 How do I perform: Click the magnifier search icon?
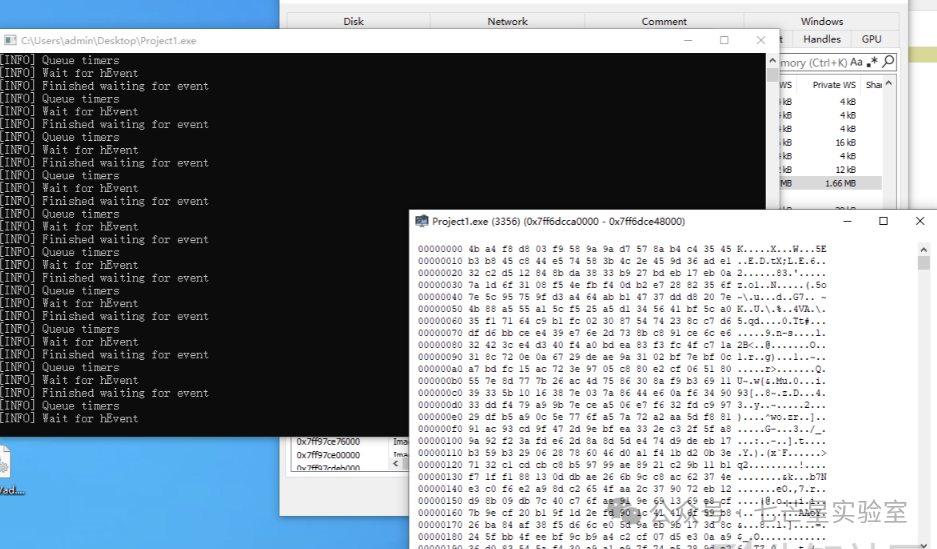(x=889, y=61)
